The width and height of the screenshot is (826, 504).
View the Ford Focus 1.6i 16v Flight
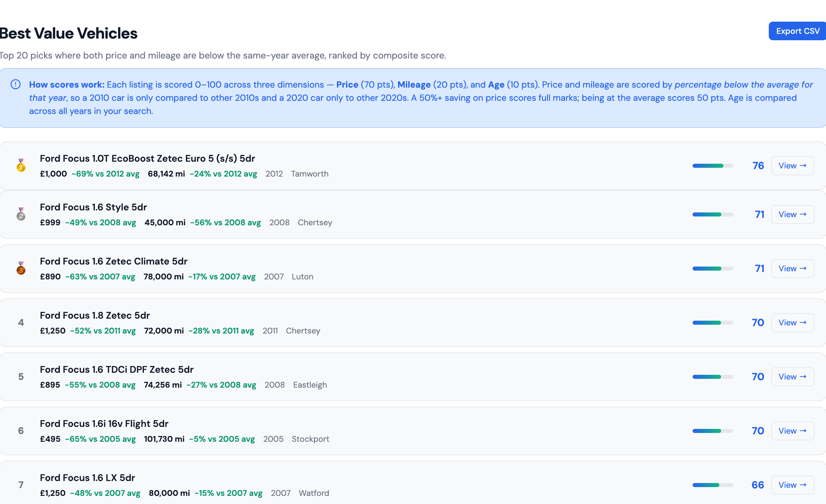pos(792,431)
